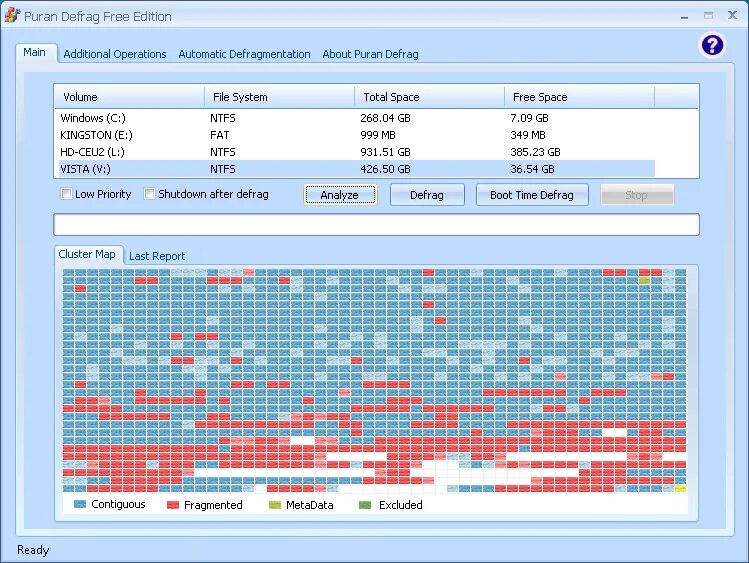Open the Additional Operations tab
Image resolution: width=749 pixels, height=563 pixels.
115,54
